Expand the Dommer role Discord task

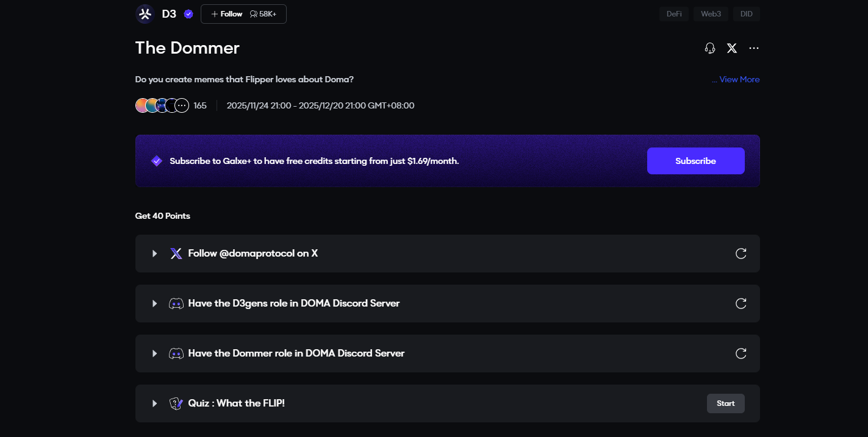pyautogui.click(x=155, y=354)
